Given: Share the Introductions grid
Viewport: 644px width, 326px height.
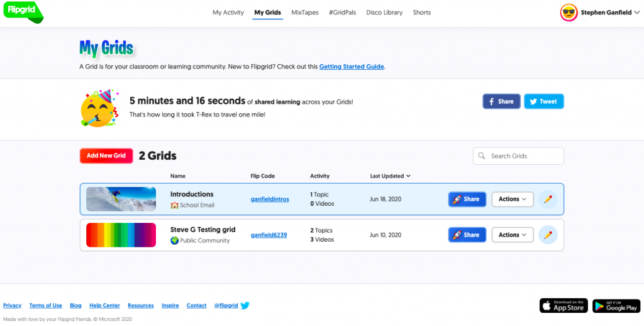Looking at the screenshot, I should point(467,199).
